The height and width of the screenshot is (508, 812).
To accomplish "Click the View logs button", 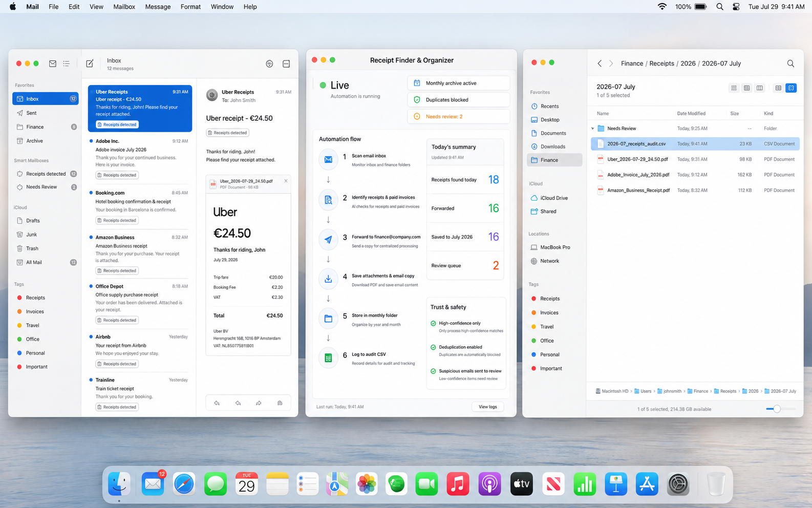I will 487,407.
